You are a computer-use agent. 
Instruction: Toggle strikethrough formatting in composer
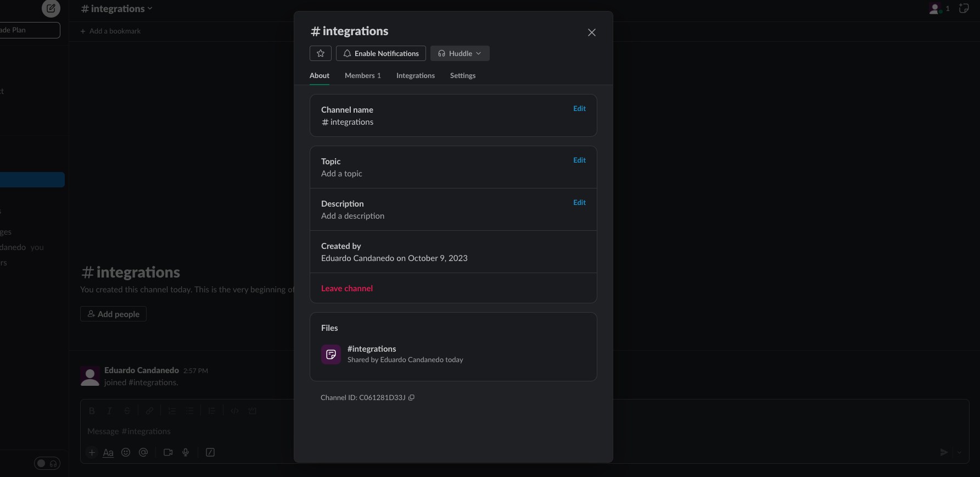point(127,411)
